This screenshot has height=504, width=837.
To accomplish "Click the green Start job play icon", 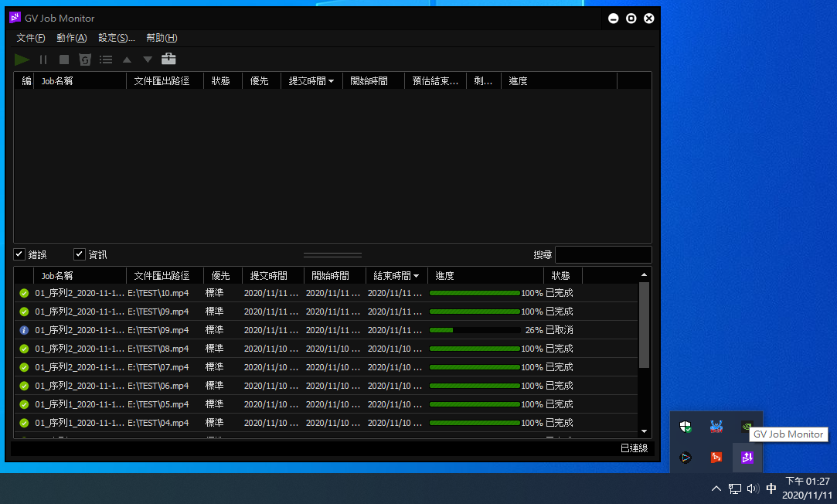I will [22, 60].
